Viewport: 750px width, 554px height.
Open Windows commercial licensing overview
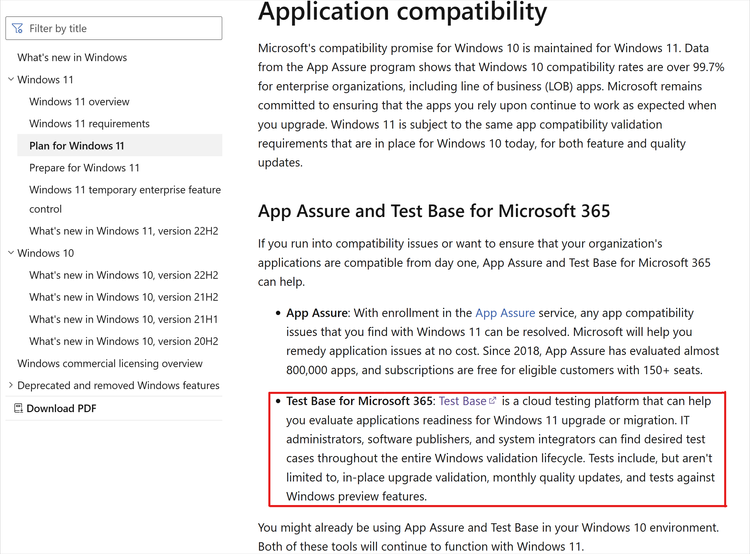click(x=110, y=363)
